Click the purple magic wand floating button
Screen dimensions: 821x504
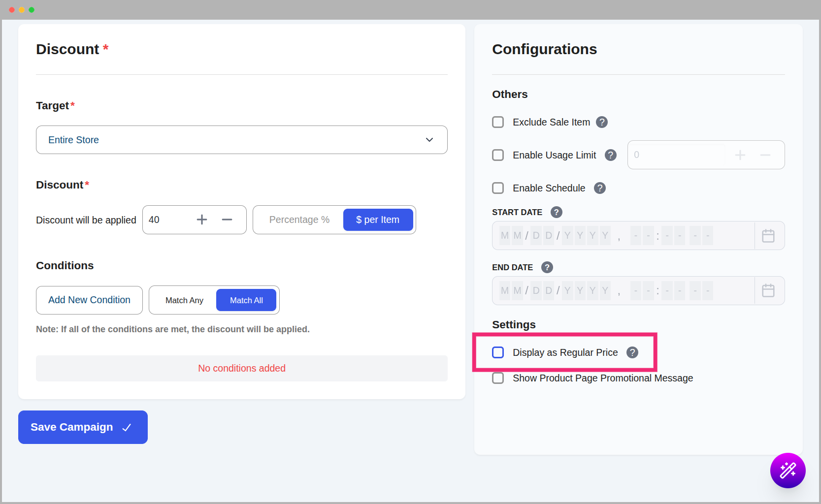click(788, 471)
